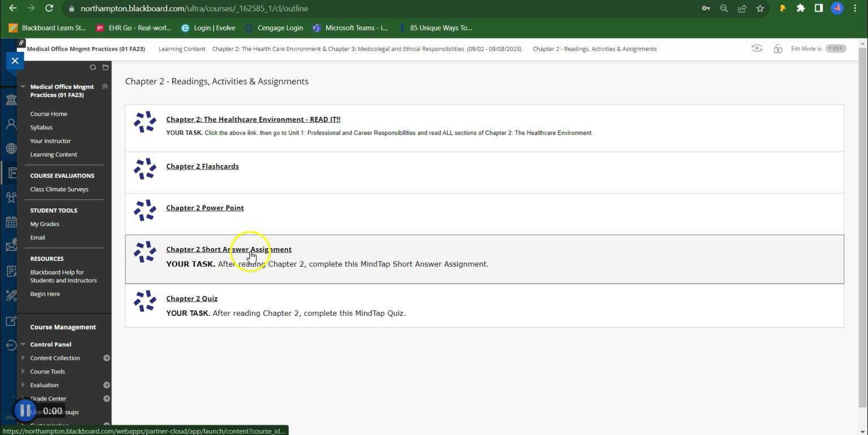Image resolution: width=868 pixels, height=435 pixels.
Task: Click the padlock icon beside Edit Mode
Action: (x=778, y=49)
